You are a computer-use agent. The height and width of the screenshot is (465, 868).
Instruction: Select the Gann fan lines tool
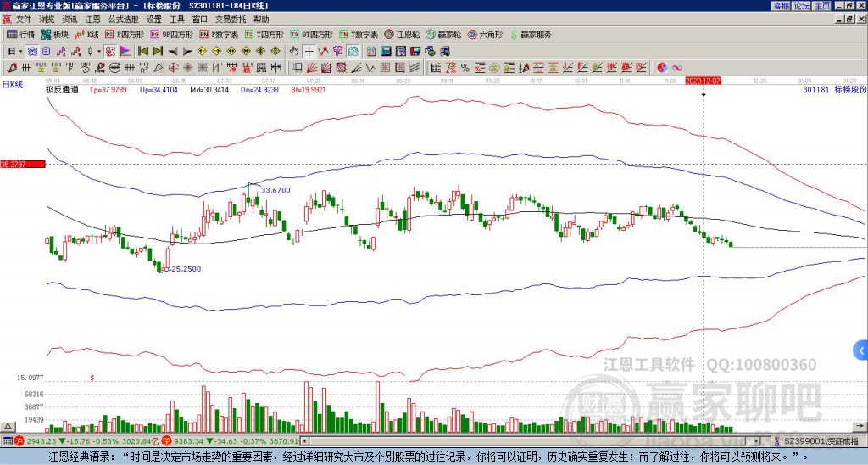[312, 68]
